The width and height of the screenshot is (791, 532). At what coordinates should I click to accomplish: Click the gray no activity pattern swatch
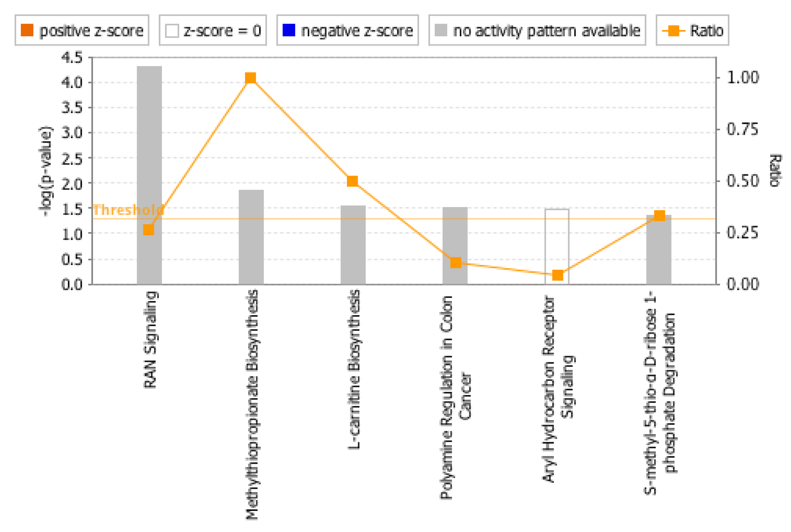coord(441,30)
